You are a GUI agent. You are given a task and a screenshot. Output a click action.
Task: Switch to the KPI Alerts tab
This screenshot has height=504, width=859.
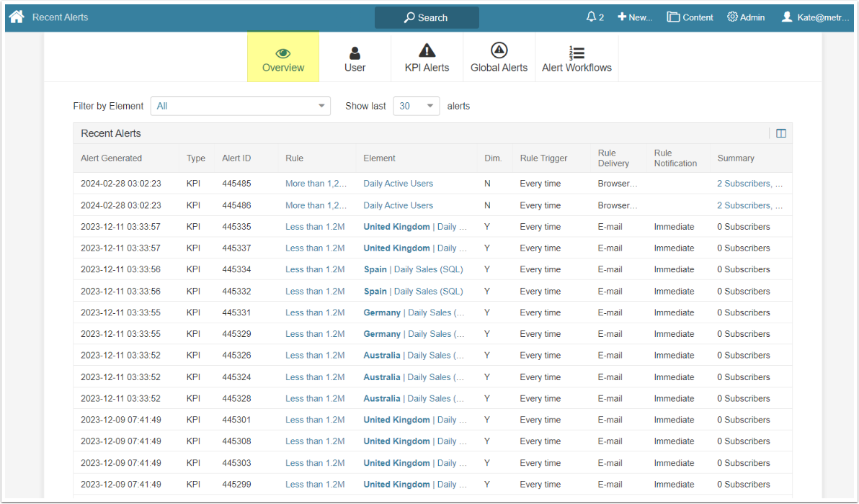click(x=427, y=58)
